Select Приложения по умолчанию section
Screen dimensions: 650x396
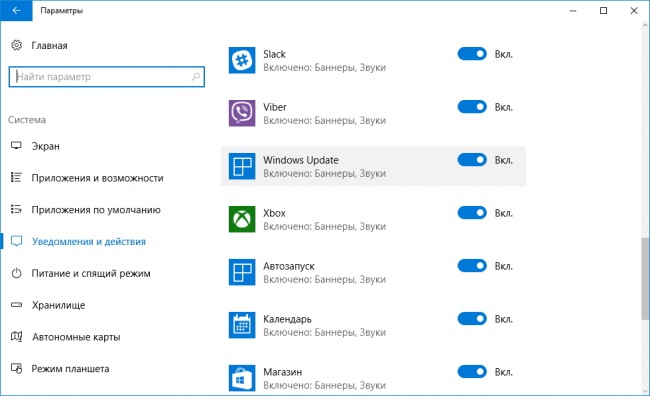pyautogui.click(x=96, y=210)
